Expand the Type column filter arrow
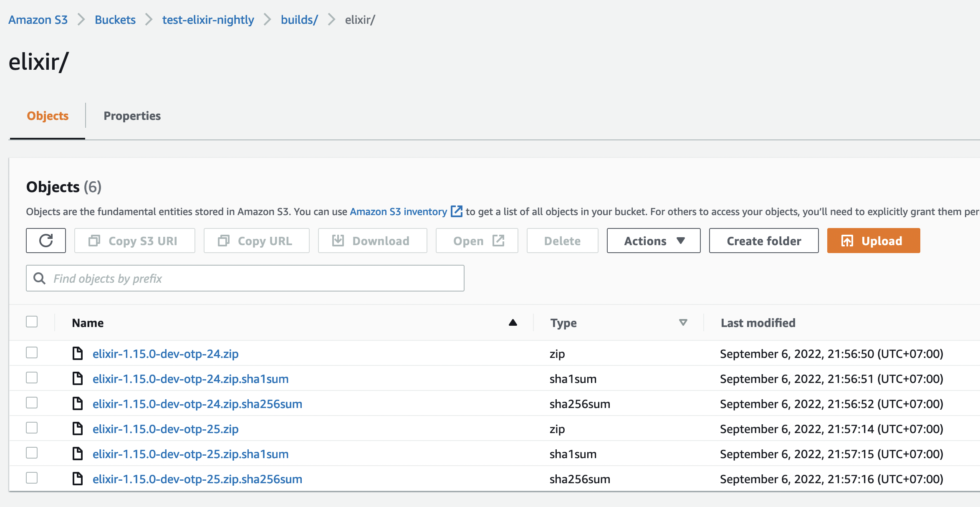980x507 pixels. point(683,322)
